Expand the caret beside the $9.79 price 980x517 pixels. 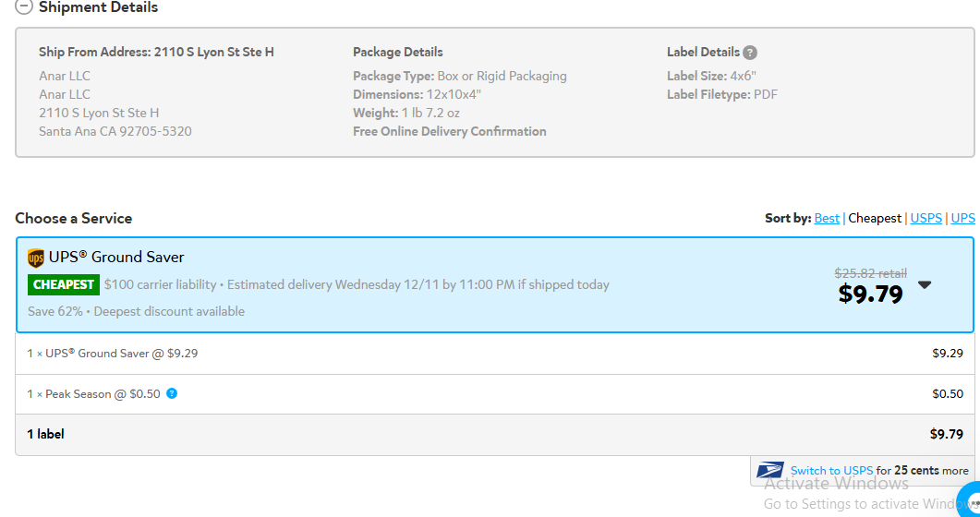coord(925,284)
